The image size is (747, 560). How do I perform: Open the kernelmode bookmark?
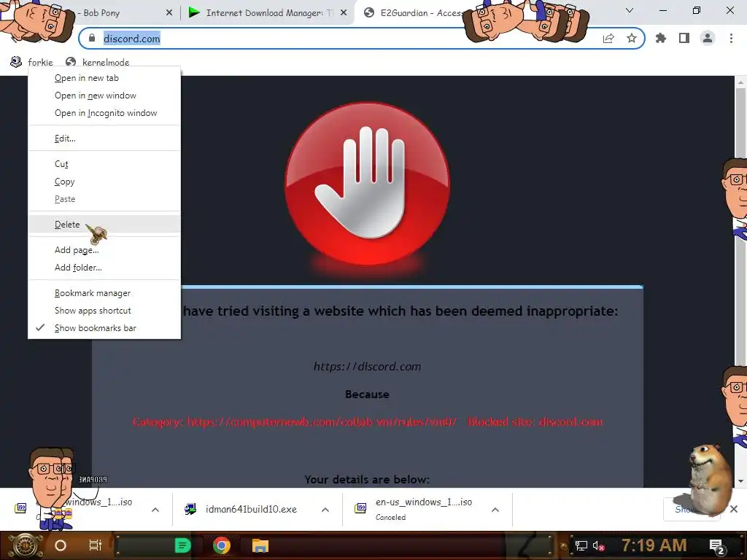tap(98, 62)
